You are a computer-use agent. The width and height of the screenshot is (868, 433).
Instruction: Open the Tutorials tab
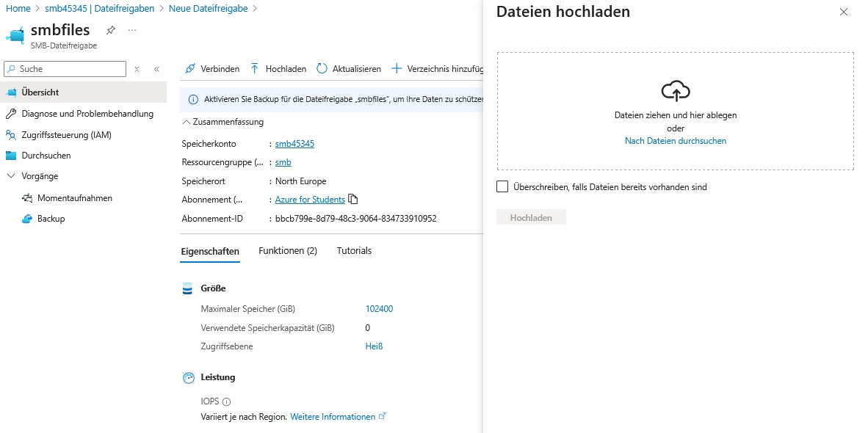(x=354, y=251)
